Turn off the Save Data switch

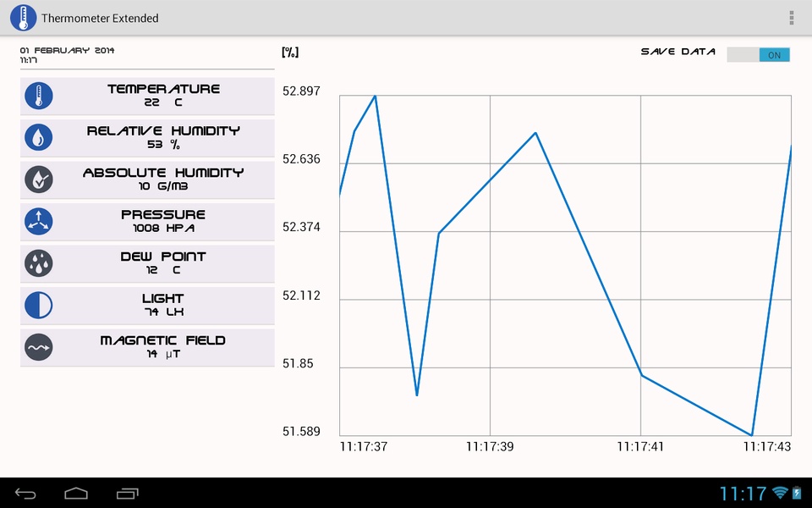pyautogui.click(x=758, y=55)
